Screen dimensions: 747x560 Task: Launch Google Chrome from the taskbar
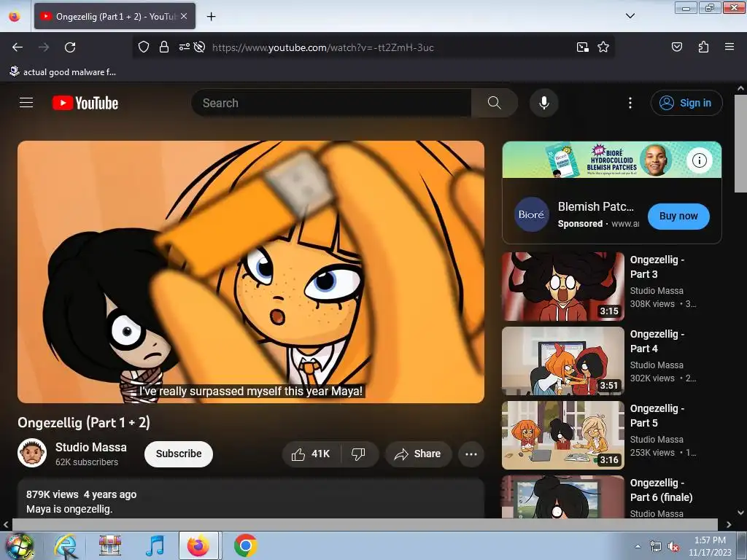click(x=245, y=545)
